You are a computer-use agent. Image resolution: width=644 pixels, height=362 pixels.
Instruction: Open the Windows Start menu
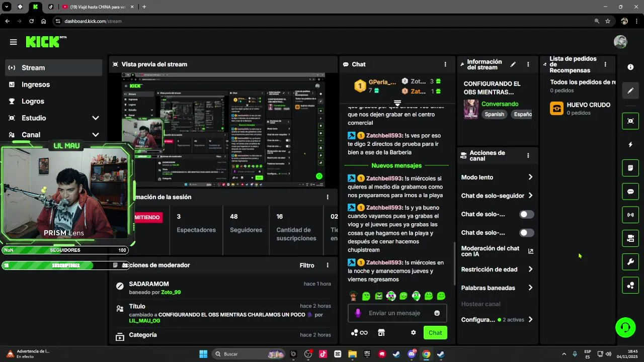pyautogui.click(x=203, y=354)
